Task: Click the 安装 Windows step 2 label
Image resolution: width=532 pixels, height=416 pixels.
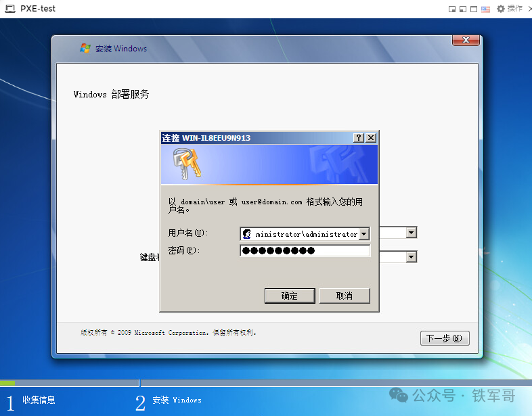Action: pos(177,400)
